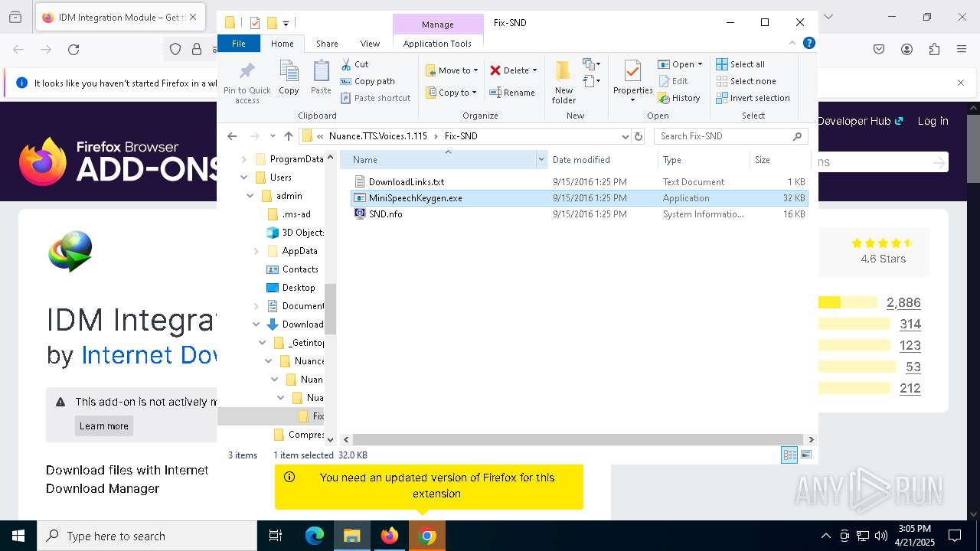Open Chrome from the taskbar
Image resolution: width=980 pixels, height=551 pixels.
click(427, 536)
